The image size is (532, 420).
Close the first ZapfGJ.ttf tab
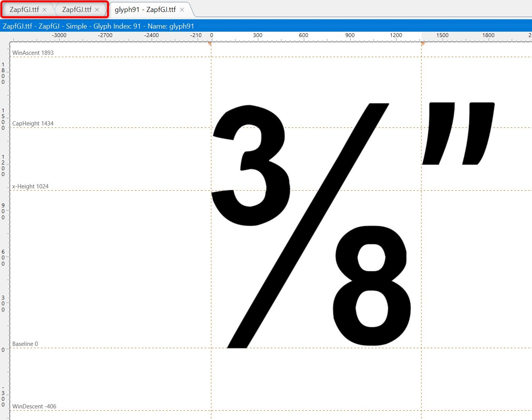pyautogui.click(x=44, y=10)
